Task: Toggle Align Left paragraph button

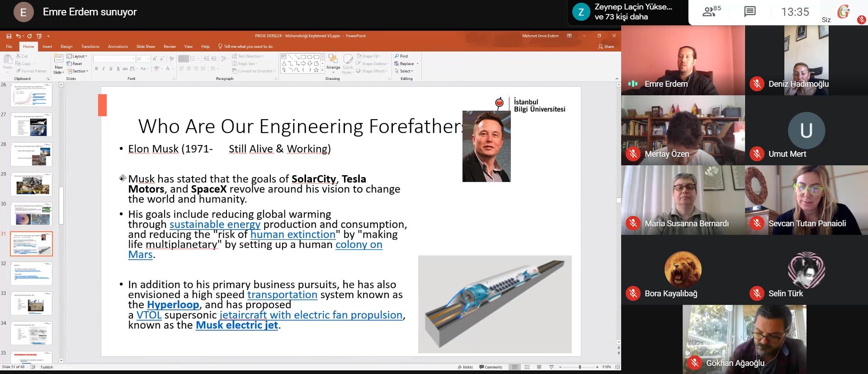Action: click(182, 69)
